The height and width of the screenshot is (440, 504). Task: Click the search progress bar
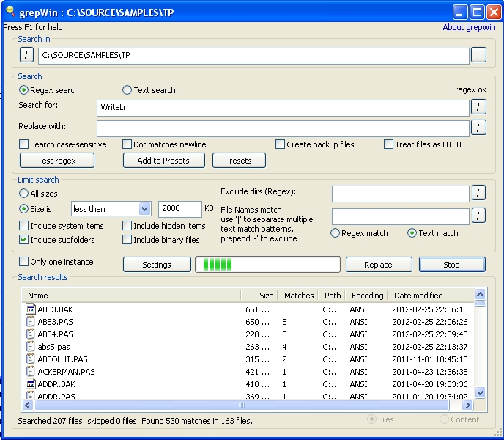tap(267, 265)
